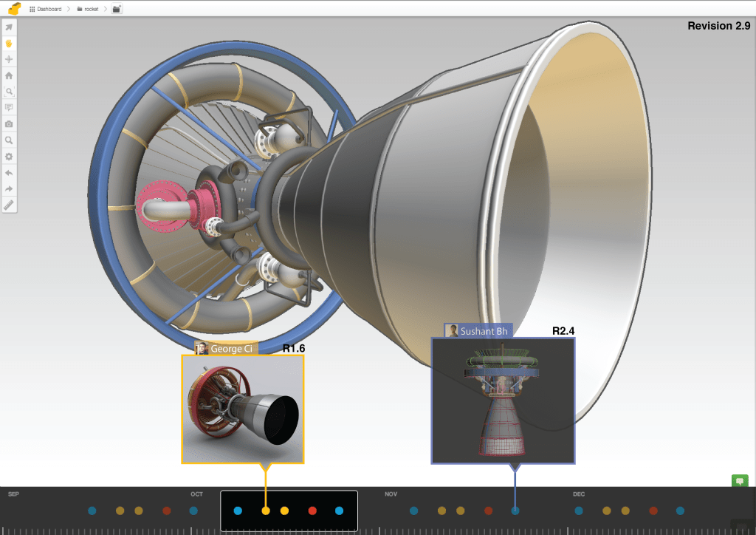Select the ruler measure tool
The image size is (756, 535).
[9, 205]
